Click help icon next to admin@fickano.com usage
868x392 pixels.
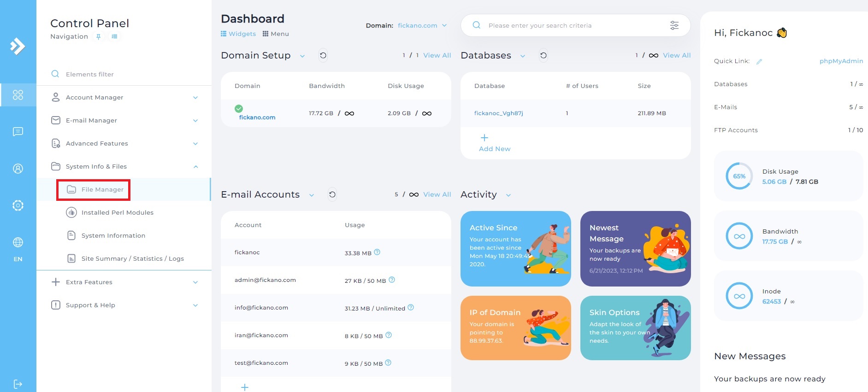(392, 280)
